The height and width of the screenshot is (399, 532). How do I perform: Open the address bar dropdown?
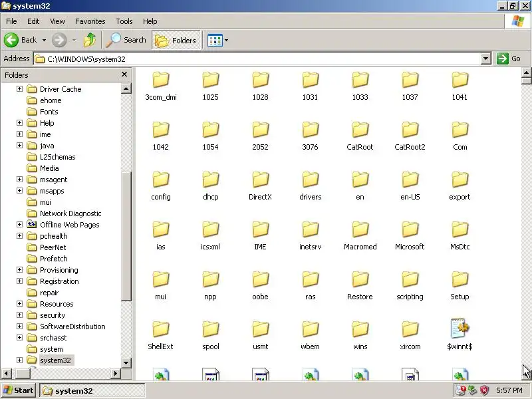[486, 59]
